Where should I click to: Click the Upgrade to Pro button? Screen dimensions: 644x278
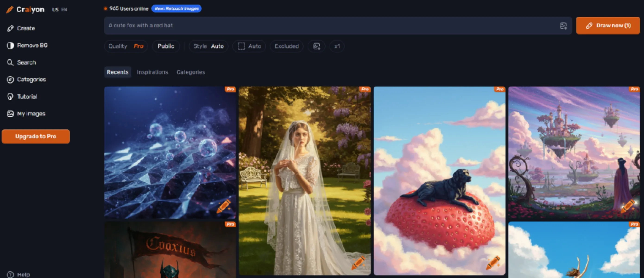(x=36, y=136)
